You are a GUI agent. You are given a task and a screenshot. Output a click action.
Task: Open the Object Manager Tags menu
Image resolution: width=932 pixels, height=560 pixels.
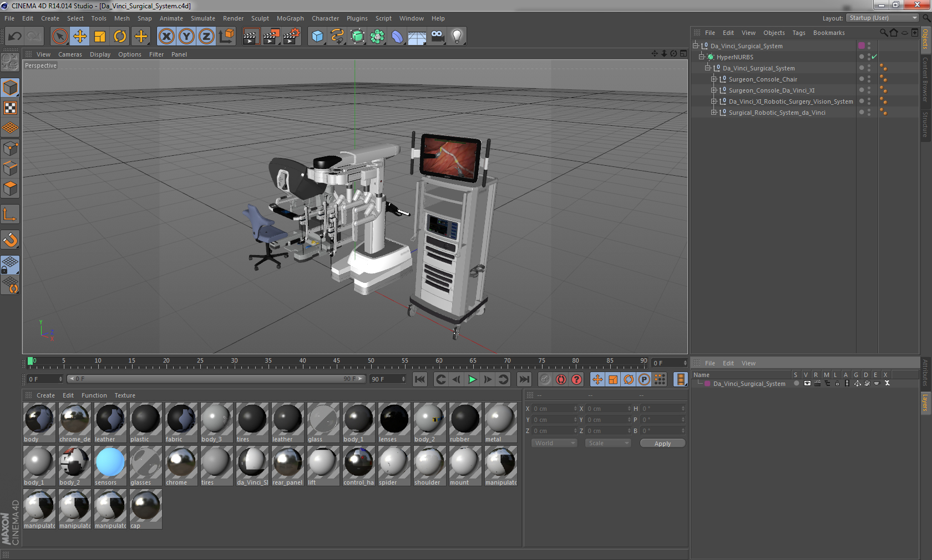coord(798,33)
